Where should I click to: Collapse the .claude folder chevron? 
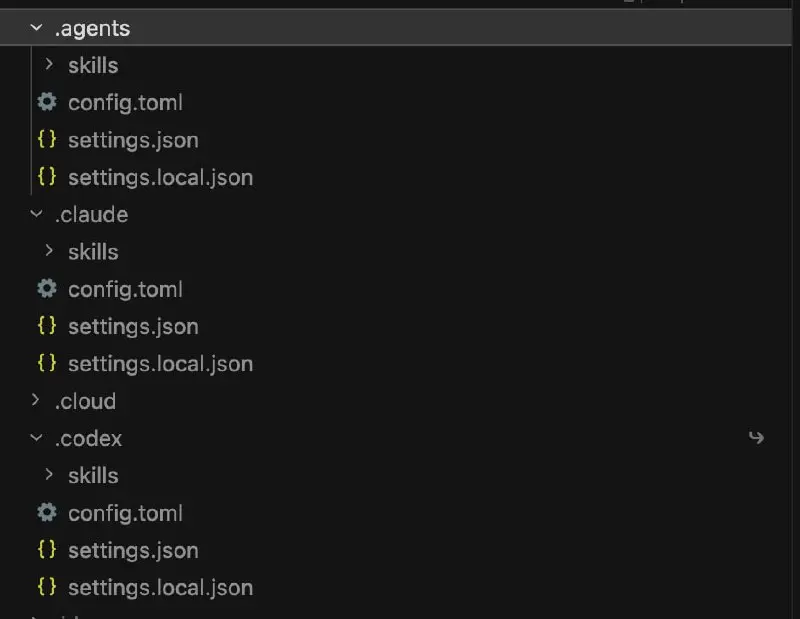tap(36, 214)
